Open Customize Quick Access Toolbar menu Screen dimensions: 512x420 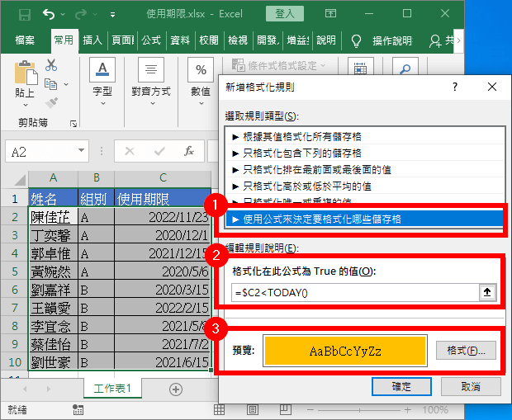click(x=112, y=14)
